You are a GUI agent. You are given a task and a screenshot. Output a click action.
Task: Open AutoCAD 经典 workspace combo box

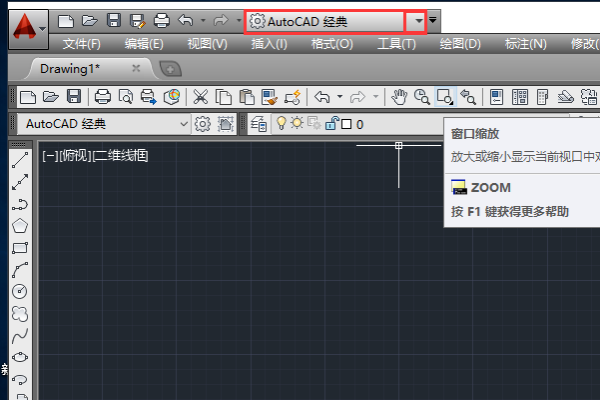coord(104,124)
